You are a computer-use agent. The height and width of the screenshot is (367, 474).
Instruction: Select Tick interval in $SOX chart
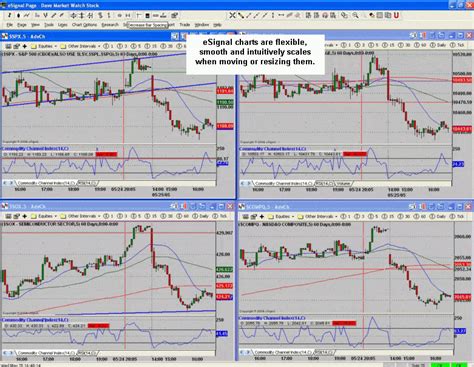coord(221,216)
